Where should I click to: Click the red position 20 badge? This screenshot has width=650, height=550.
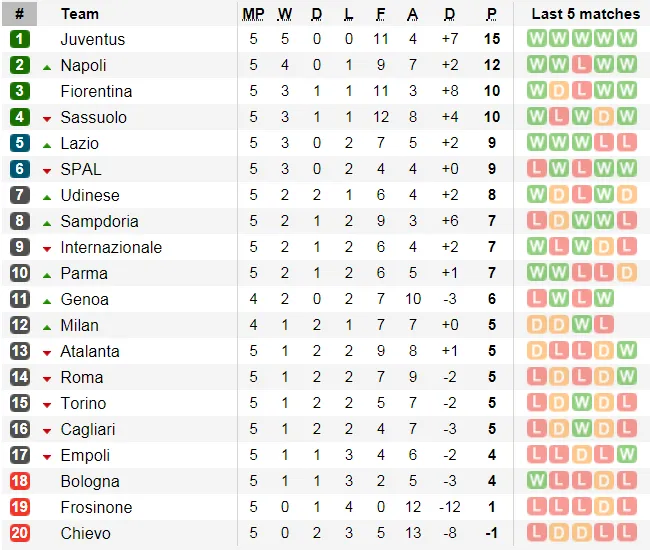pos(20,533)
